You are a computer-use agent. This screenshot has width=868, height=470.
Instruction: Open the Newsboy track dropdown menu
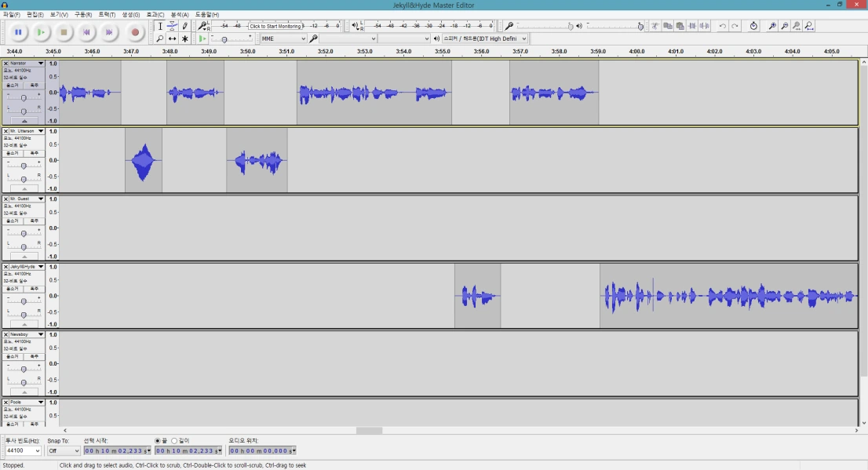point(40,334)
